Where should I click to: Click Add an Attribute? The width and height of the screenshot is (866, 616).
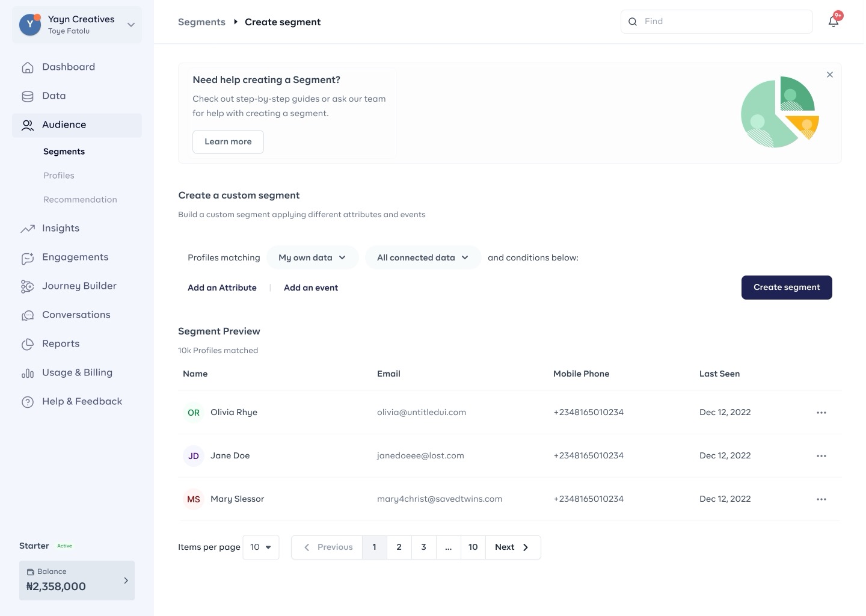[x=222, y=288]
